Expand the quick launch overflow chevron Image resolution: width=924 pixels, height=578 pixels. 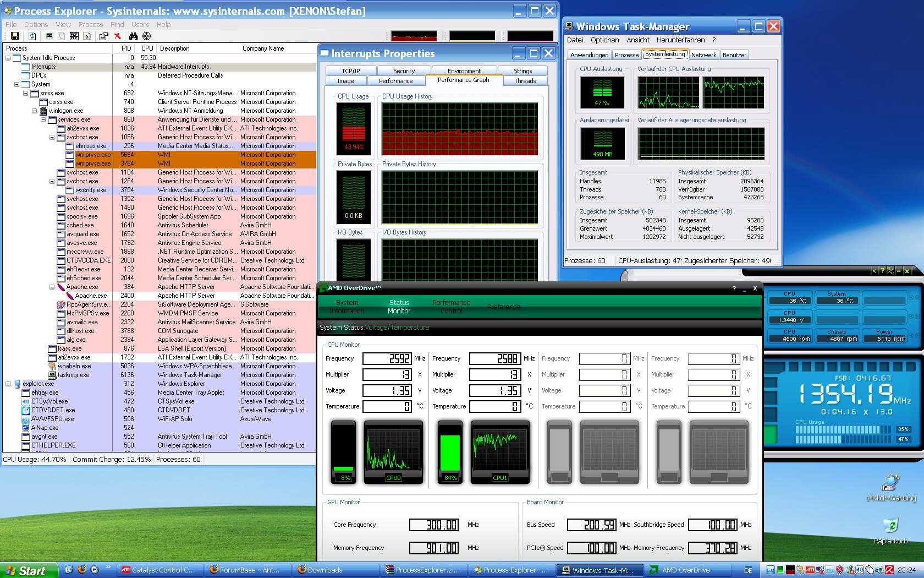107,567
